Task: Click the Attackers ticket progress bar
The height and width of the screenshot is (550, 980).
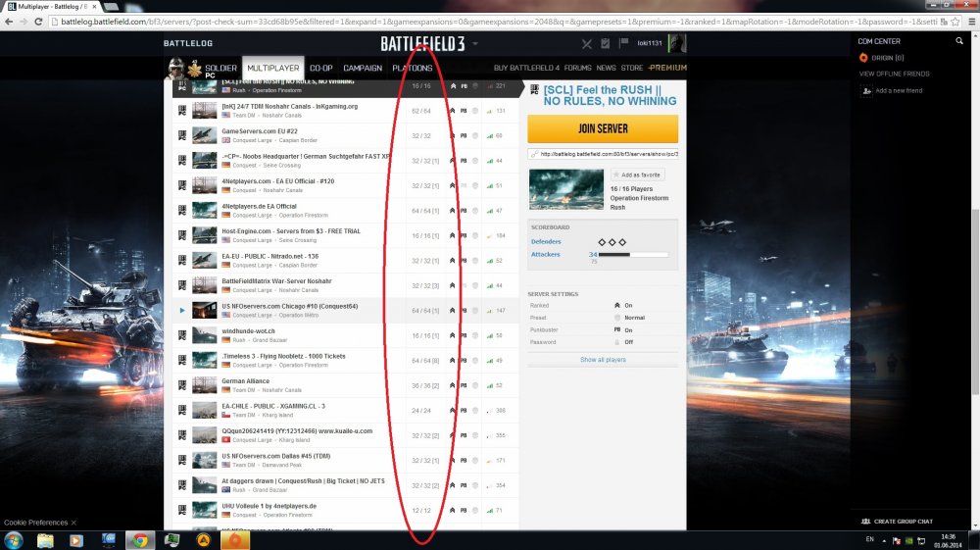Action: 633,254
